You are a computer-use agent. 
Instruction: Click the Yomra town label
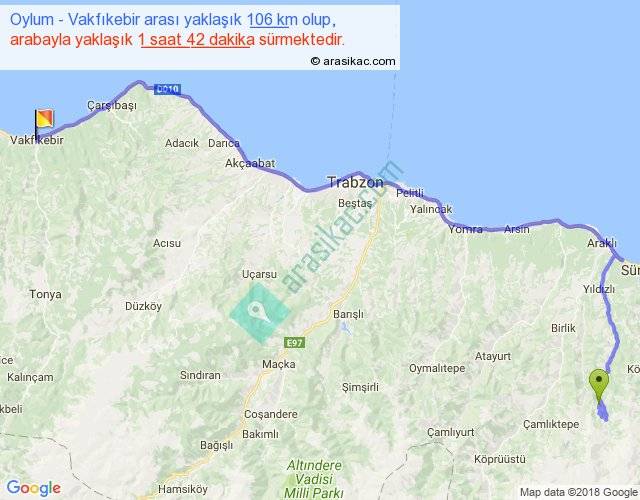(466, 229)
